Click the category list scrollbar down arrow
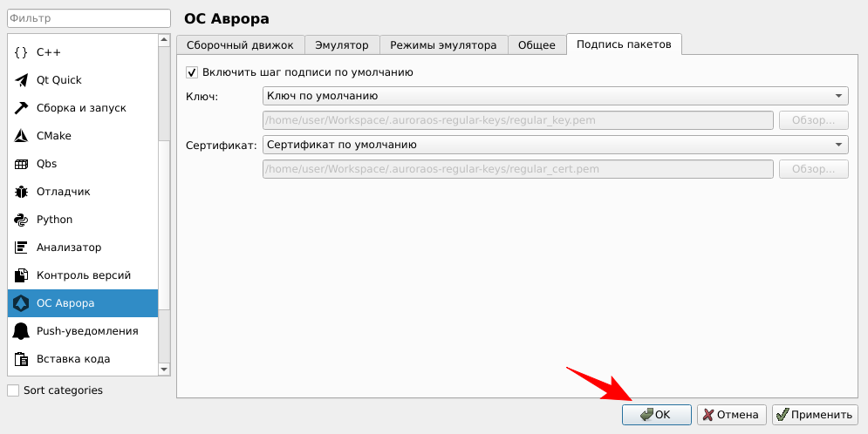This screenshot has width=868, height=434. 164,369
